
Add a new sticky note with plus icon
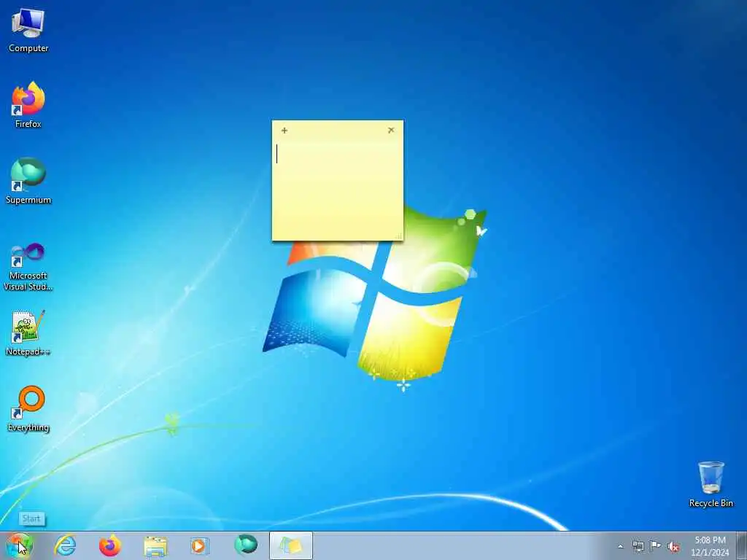coord(285,131)
